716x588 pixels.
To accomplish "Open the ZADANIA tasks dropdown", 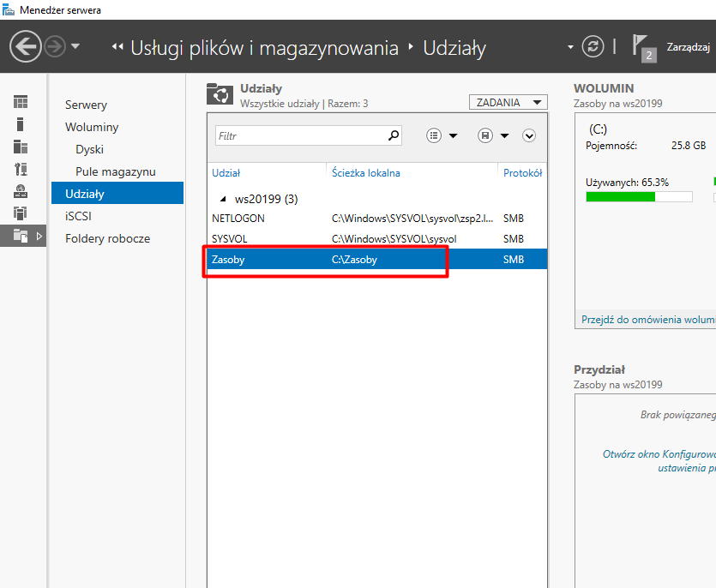I will pyautogui.click(x=508, y=103).
